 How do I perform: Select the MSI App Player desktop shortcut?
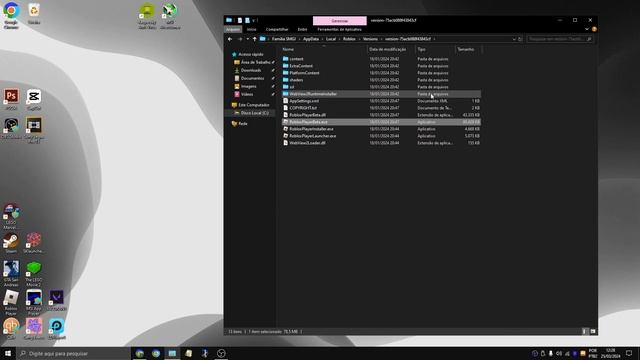(x=34, y=302)
